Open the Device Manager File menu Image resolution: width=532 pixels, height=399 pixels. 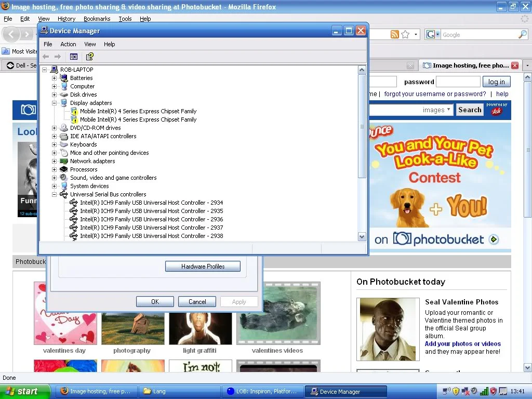click(x=48, y=44)
